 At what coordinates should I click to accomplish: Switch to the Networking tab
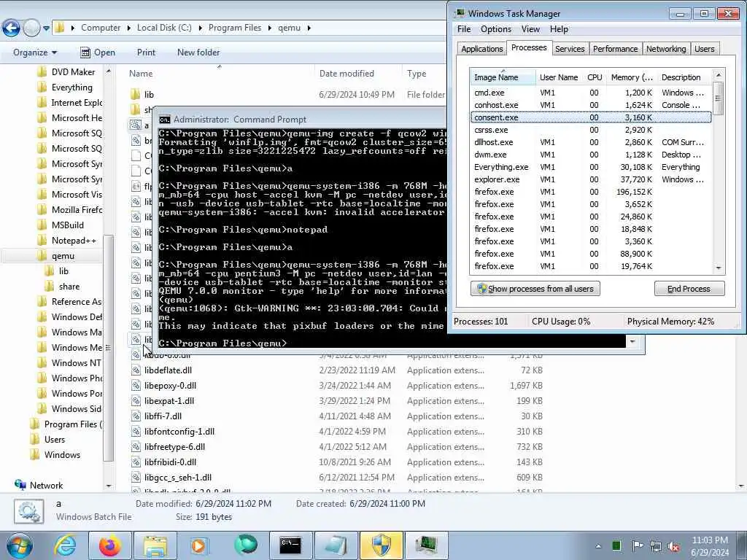click(x=666, y=49)
